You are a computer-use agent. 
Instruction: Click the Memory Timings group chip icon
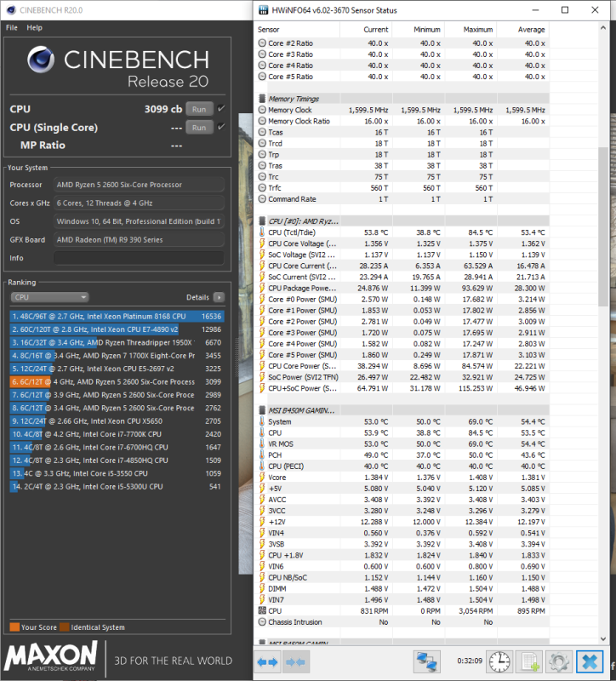pyautogui.click(x=262, y=99)
